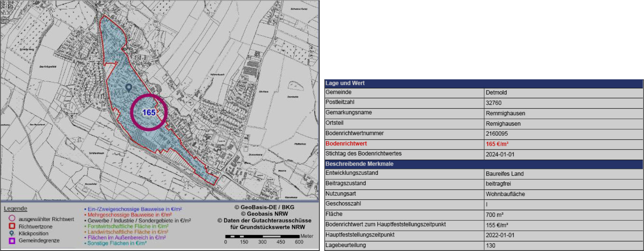The image size is (644, 251).
Task: Click the 'Hauptfeststellungszeitpunkt' row label
Action: pyautogui.click(x=360, y=235)
